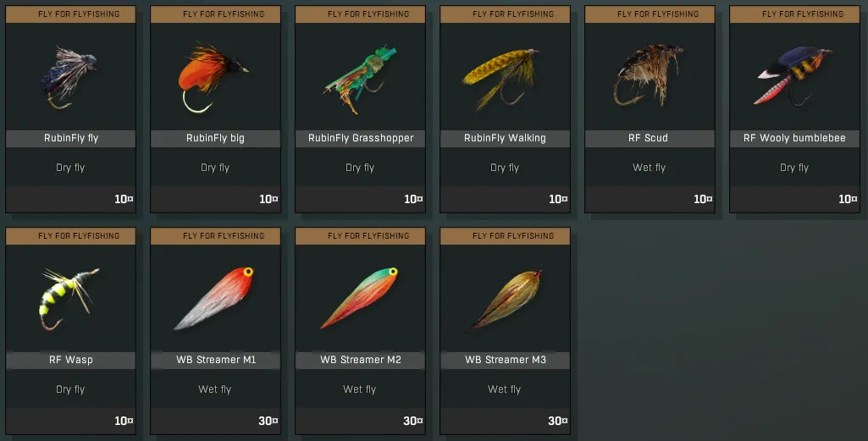Click the Wet fly text under WB Streamer M2
The height and width of the screenshot is (441, 868).
[359, 389]
